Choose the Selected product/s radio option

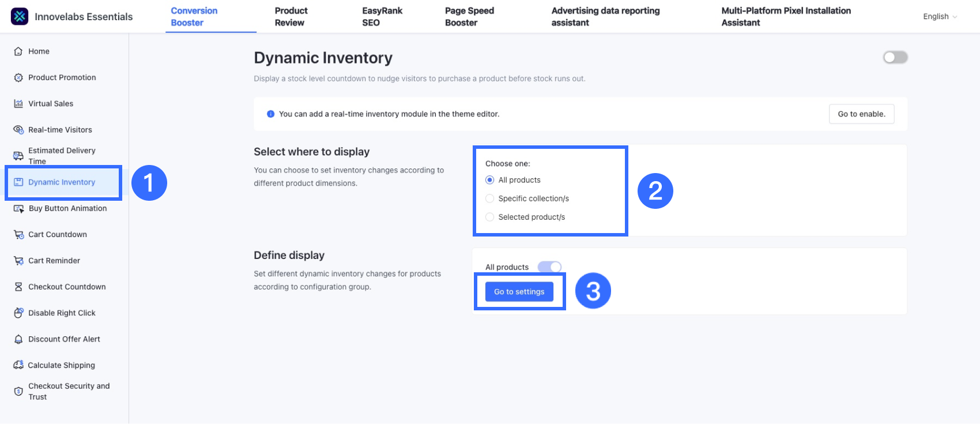pyautogui.click(x=490, y=217)
